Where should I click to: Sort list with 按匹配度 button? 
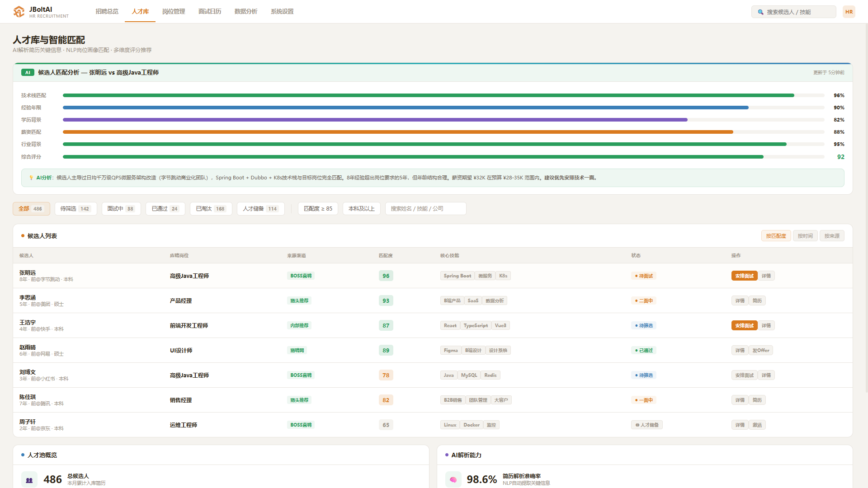pos(776,236)
